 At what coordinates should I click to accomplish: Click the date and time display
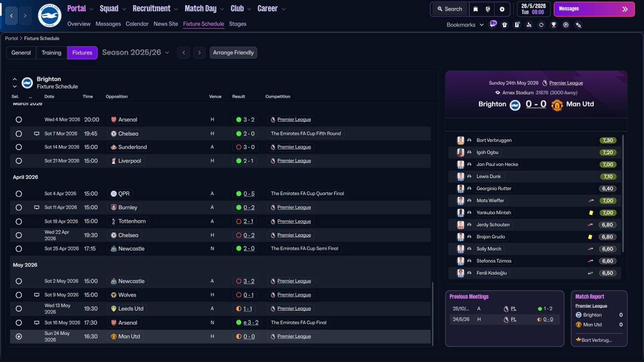point(533,9)
